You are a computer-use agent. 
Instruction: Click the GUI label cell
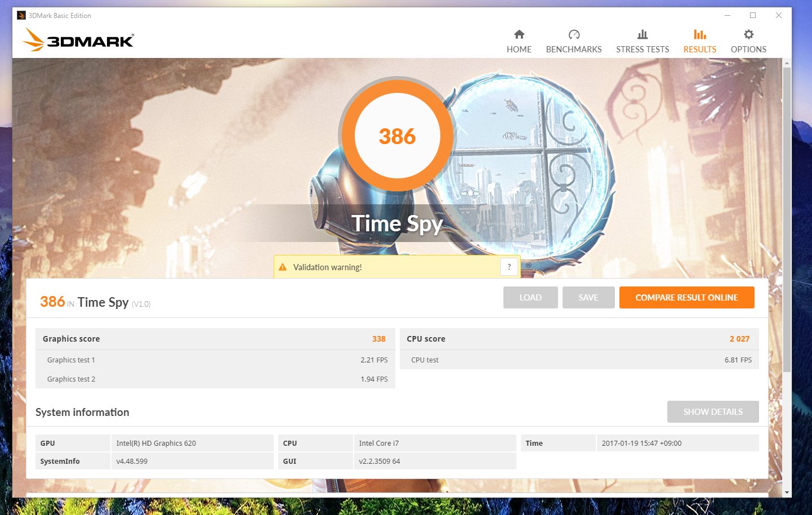tap(315, 461)
